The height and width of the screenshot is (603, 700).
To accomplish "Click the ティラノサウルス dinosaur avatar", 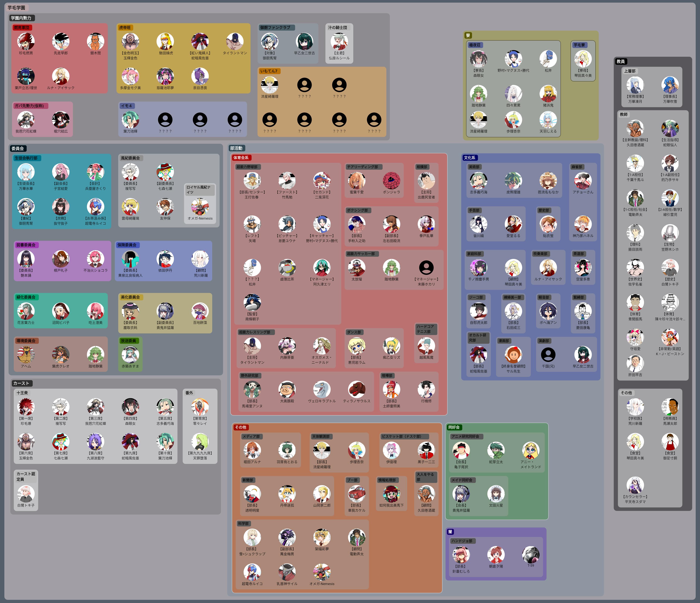I will coord(356,389).
